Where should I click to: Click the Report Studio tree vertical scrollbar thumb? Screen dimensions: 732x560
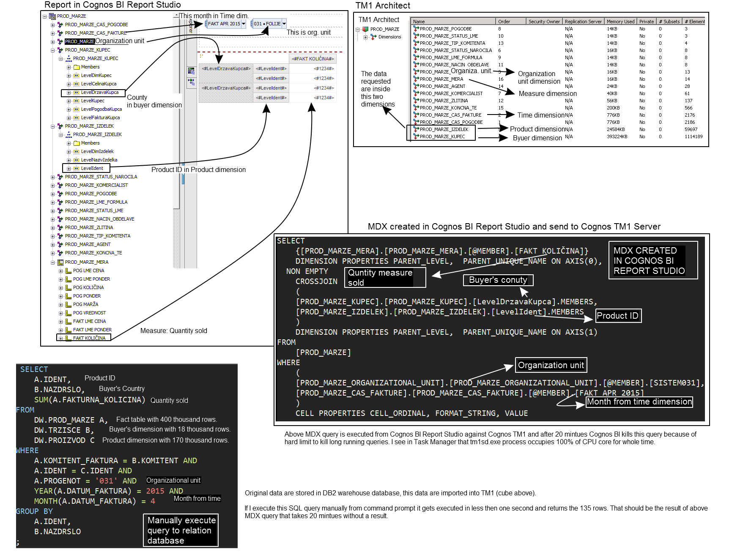coord(176,113)
